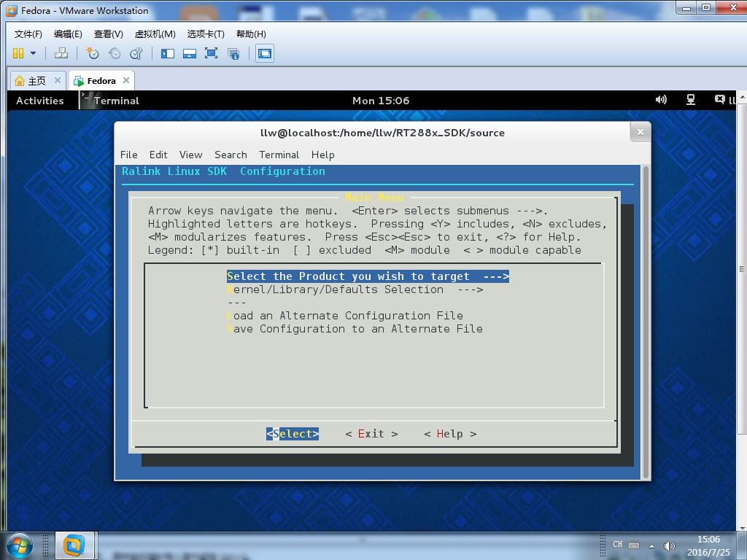Open the 选项卡(T) menu
The image size is (747, 560).
pyautogui.click(x=205, y=34)
